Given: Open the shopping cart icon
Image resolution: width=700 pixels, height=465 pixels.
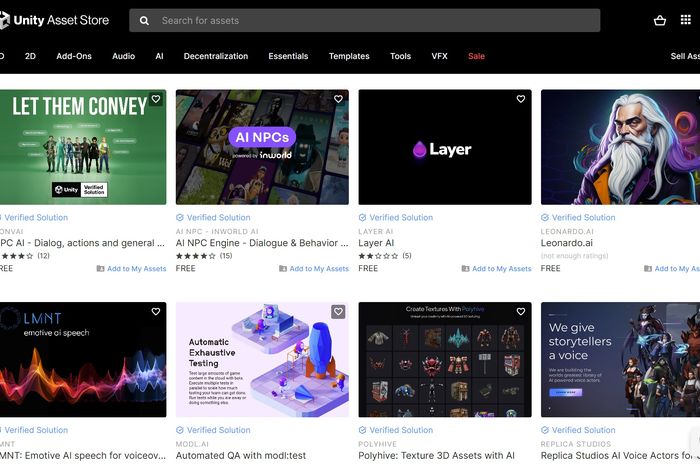Looking at the screenshot, I should (x=659, y=20).
